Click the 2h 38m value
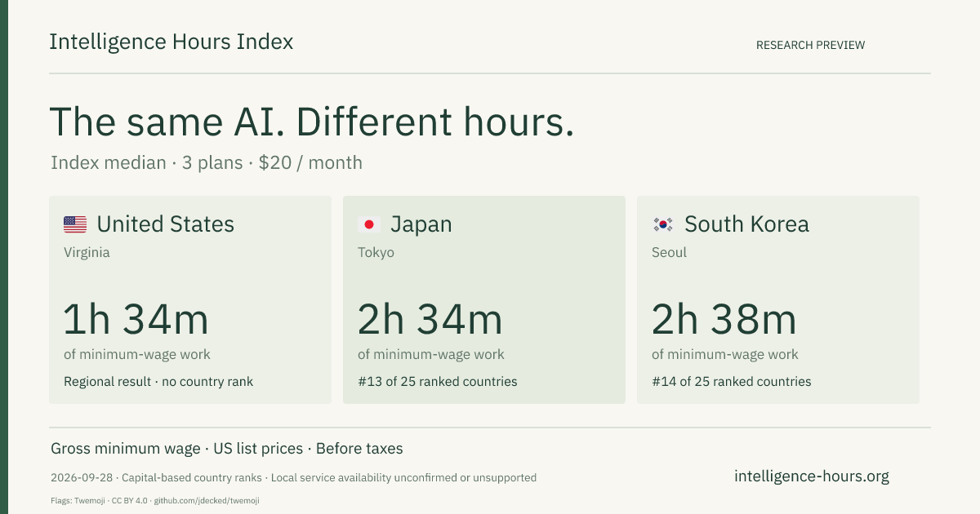This screenshot has width=980, height=514. pyautogui.click(x=724, y=320)
